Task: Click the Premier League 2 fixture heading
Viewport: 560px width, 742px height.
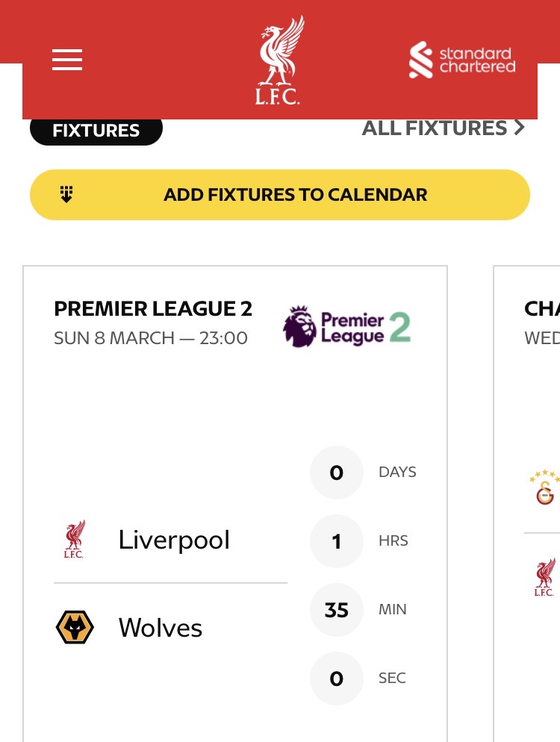Action: point(153,308)
